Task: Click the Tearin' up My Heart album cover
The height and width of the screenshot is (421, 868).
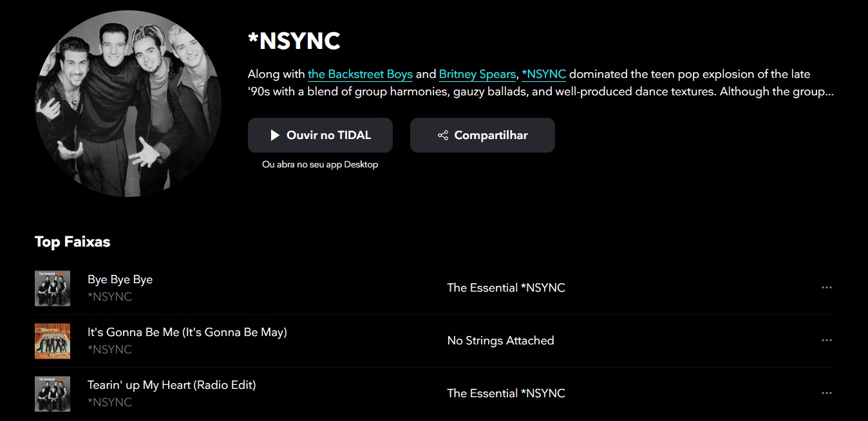Action: pos(52,393)
